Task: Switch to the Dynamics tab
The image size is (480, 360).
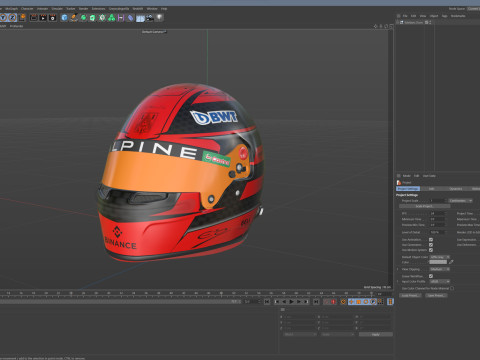Action: 456,189
